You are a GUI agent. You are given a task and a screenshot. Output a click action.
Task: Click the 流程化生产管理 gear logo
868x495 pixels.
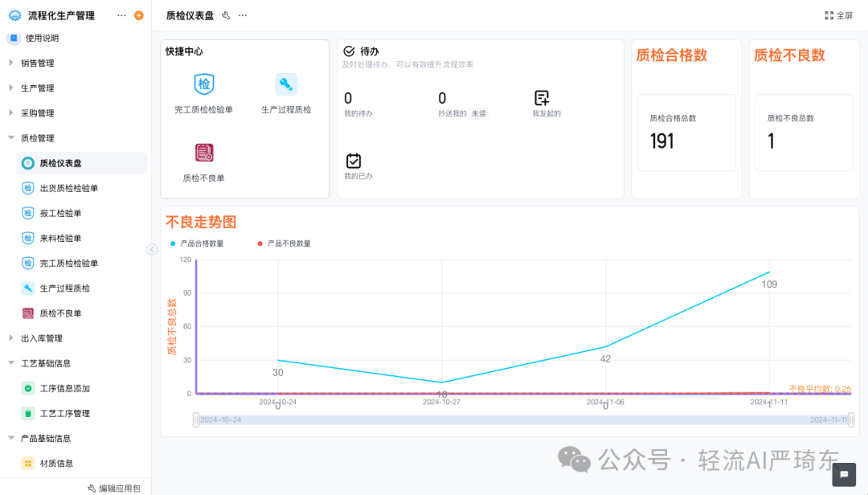point(14,14)
